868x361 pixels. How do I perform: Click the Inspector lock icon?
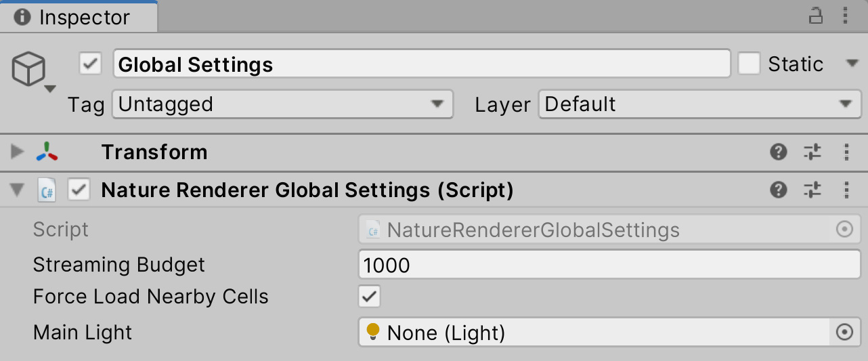[x=816, y=16]
